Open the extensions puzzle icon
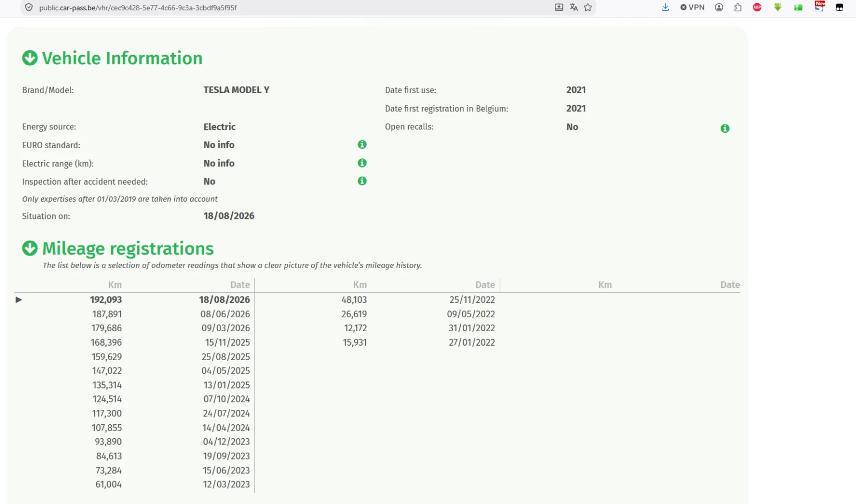The width and height of the screenshot is (856, 504). coord(738,7)
